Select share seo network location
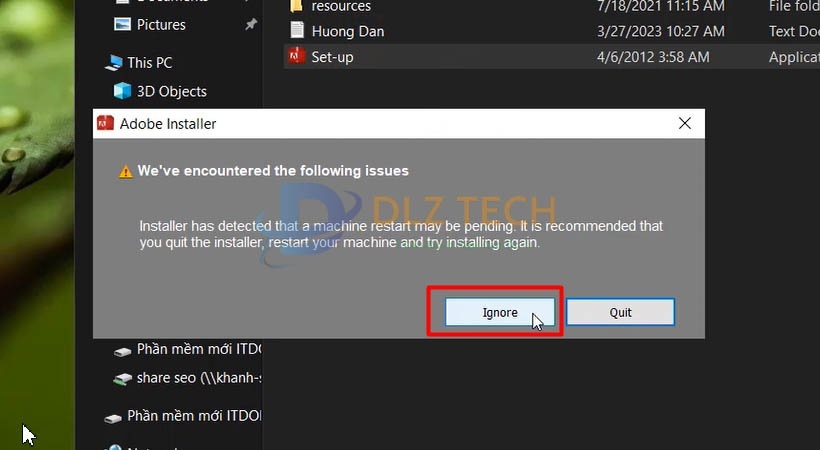 (x=199, y=378)
